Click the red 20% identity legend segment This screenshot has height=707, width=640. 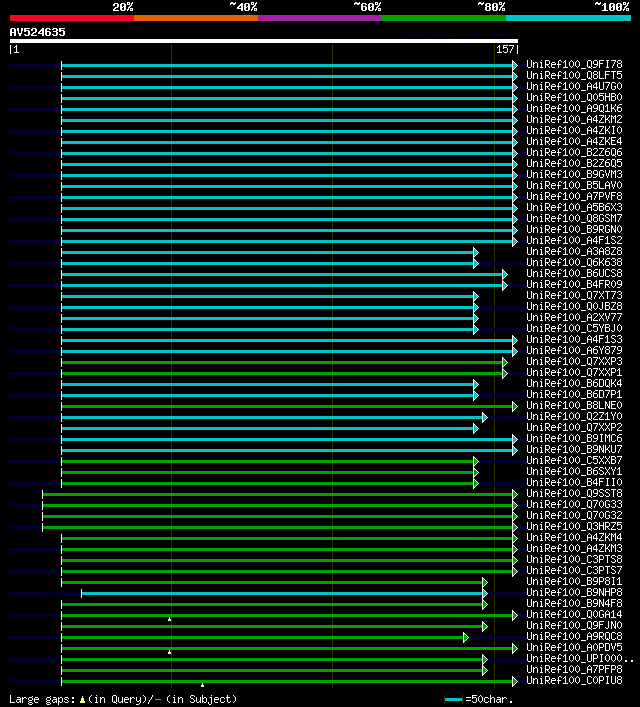[x=72, y=18]
